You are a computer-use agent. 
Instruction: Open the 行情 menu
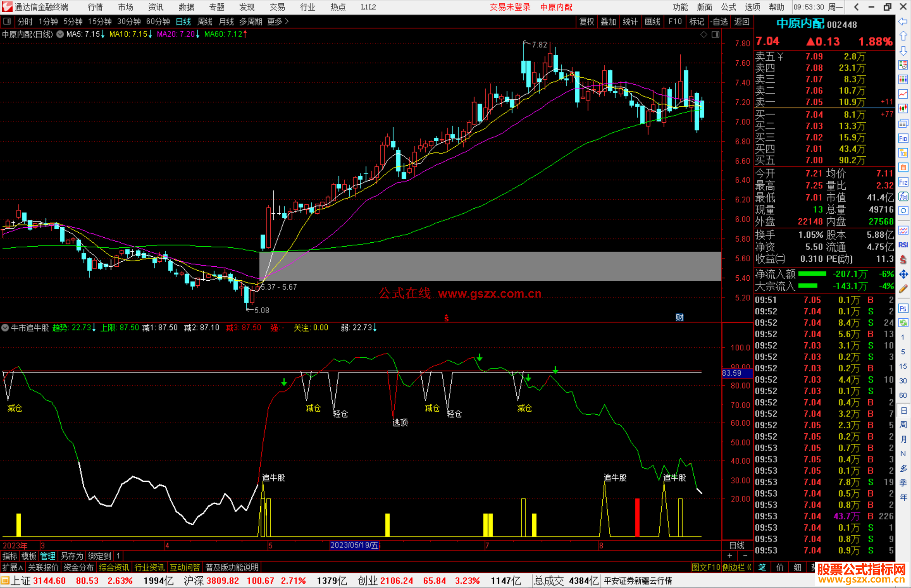point(95,7)
